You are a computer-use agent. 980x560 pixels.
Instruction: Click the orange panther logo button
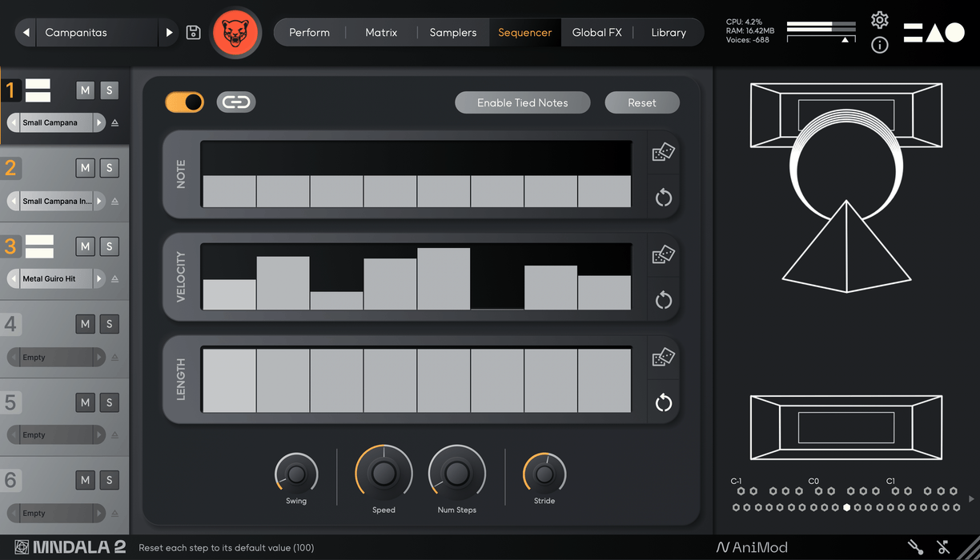[x=235, y=33]
